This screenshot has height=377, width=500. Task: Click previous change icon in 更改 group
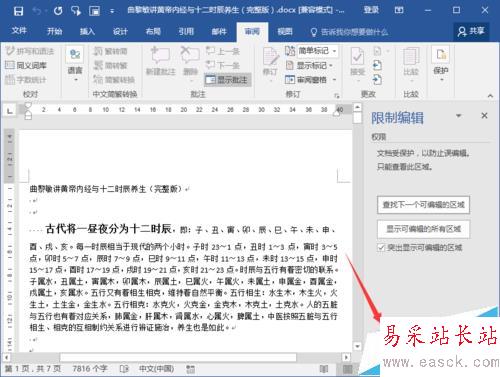[x=377, y=65]
